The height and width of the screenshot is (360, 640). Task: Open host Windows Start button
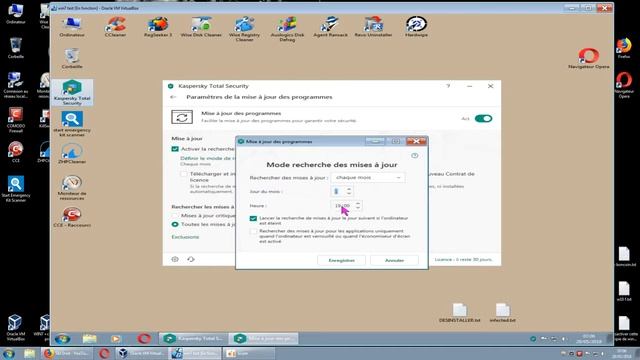click(9, 353)
